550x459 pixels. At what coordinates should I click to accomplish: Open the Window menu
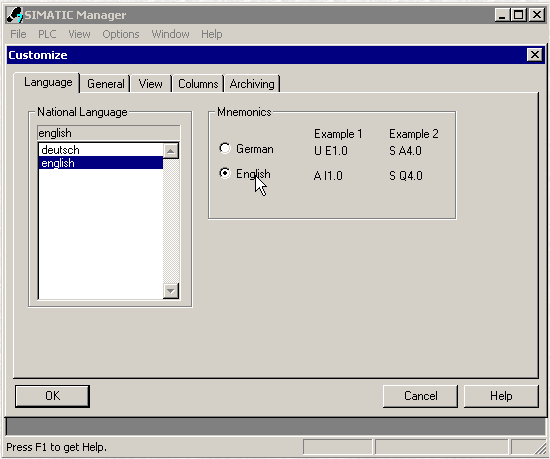(x=170, y=34)
